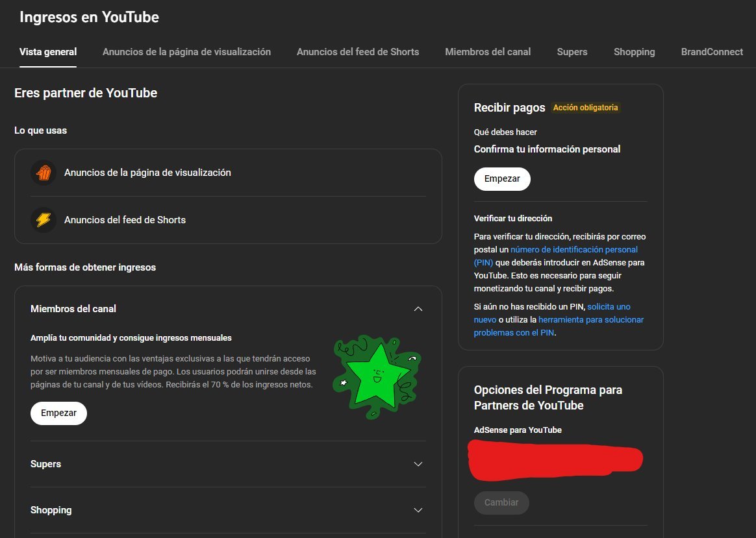Open Anuncios de la página de visualización row

point(228,173)
